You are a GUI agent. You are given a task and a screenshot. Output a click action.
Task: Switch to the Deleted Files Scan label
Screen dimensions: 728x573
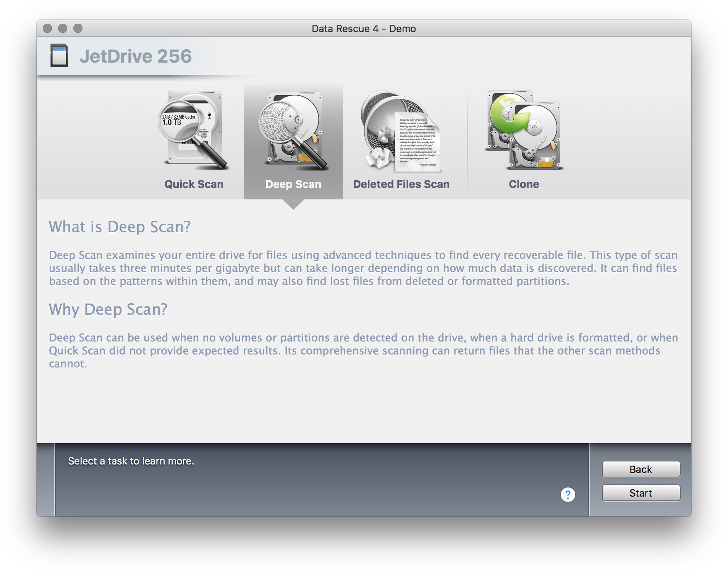coord(401,184)
